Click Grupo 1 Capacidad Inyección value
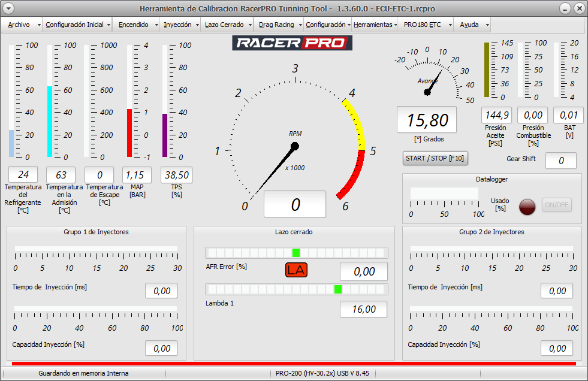The image size is (588, 381). tap(161, 349)
